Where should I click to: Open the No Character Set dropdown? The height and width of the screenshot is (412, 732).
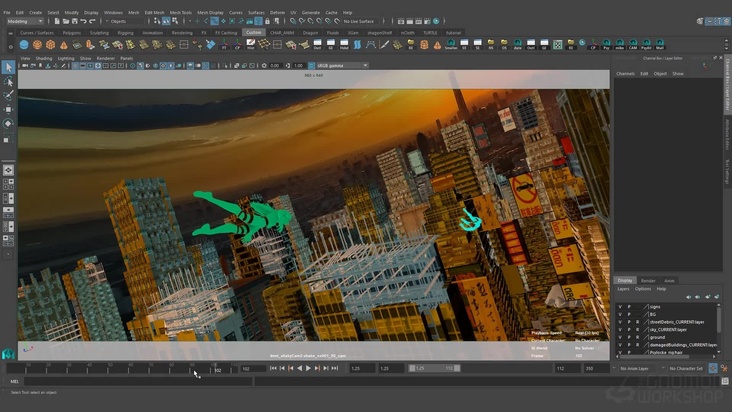[x=687, y=368]
